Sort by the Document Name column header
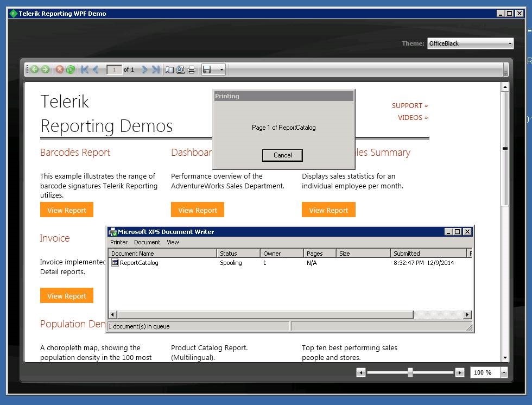This screenshot has height=405, width=532. (162, 254)
